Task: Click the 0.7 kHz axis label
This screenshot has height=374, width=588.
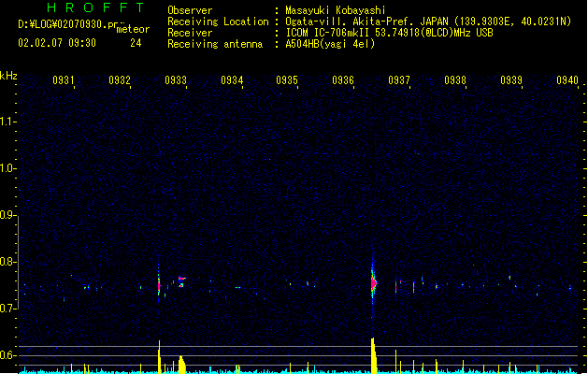Action: pyautogui.click(x=8, y=309)
